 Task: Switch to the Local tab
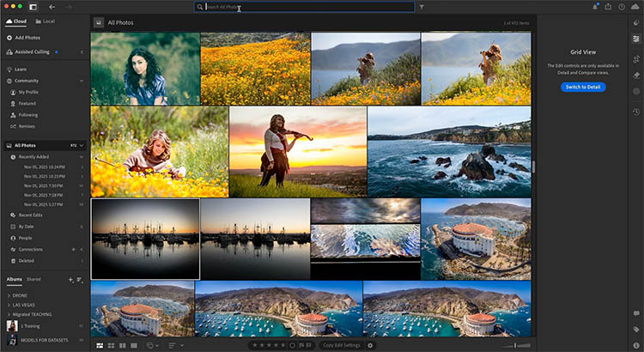click(46, 21)
